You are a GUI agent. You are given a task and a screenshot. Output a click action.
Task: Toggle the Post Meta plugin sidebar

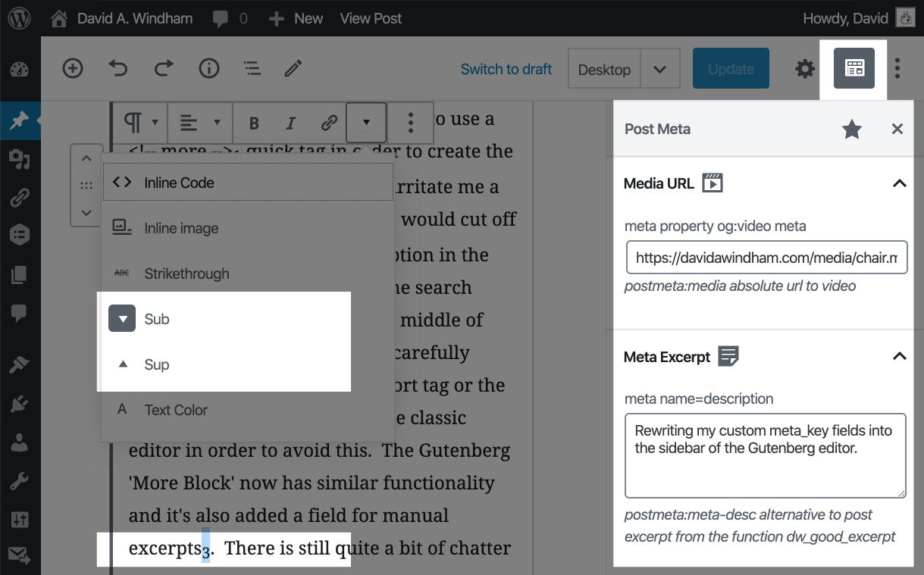click(854, 69)
